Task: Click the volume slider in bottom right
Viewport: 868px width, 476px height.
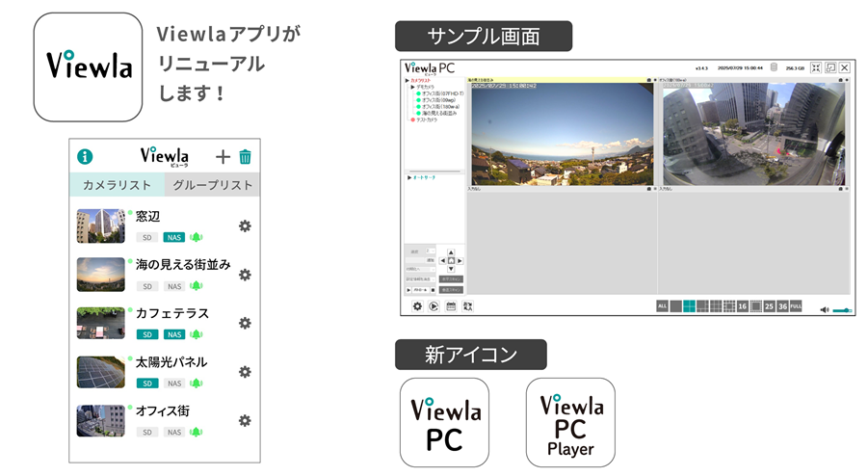Action: 842,309
